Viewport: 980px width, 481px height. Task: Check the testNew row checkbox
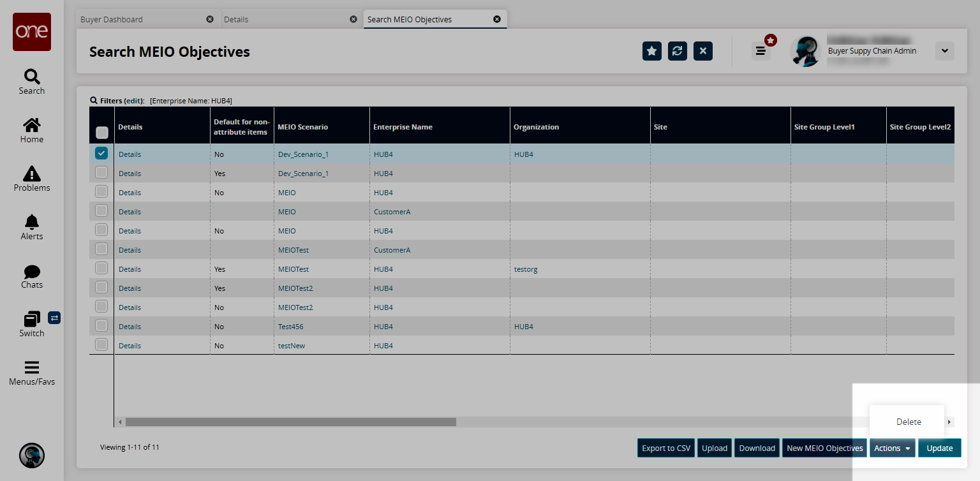pyautogui.click(x=101, y=345)
